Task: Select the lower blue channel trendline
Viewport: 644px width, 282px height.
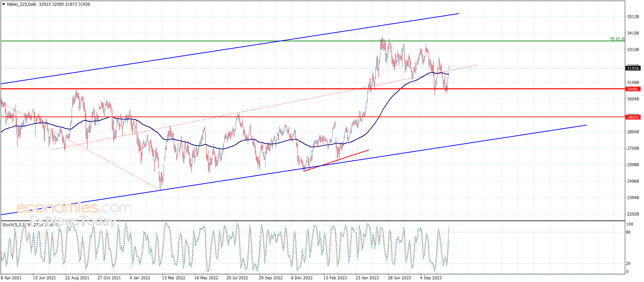Action: coord(294,170)
